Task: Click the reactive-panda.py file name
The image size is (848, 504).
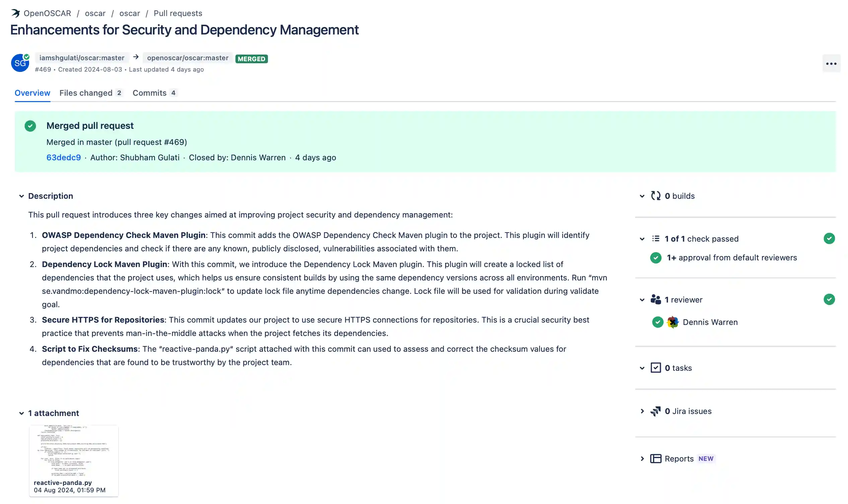Action: coord(63,482)
